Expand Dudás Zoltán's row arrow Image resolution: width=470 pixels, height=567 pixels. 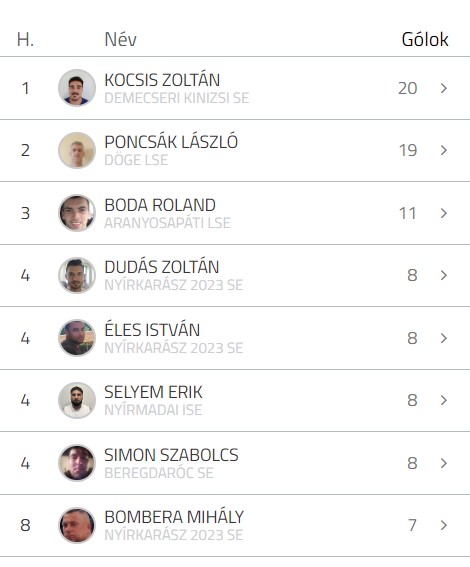pyautogui.click(x=444, y=275)
